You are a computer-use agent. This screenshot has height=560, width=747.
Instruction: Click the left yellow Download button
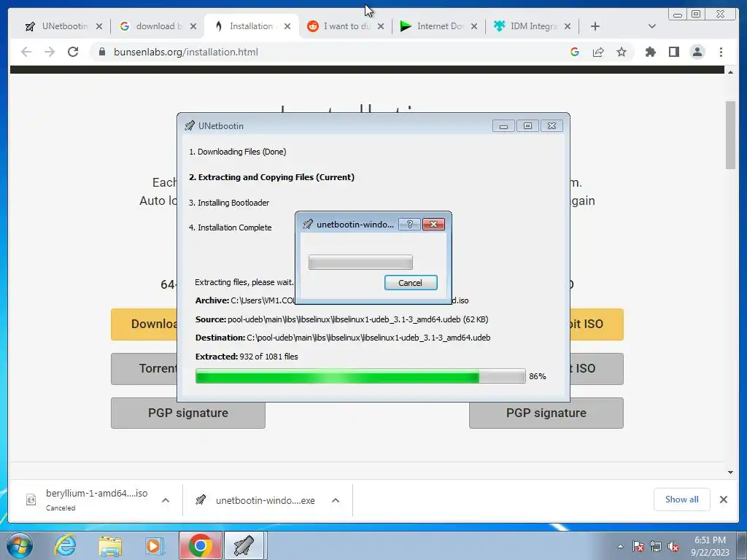point(144,324)
